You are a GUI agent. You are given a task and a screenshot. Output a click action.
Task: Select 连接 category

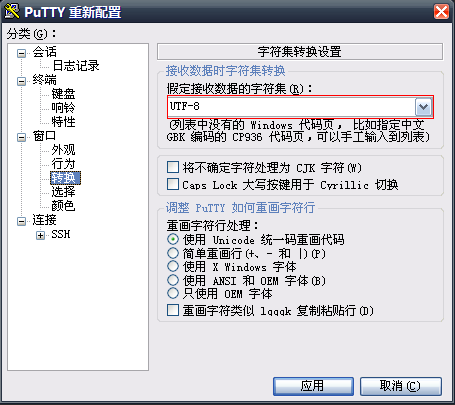coord(44,220)
